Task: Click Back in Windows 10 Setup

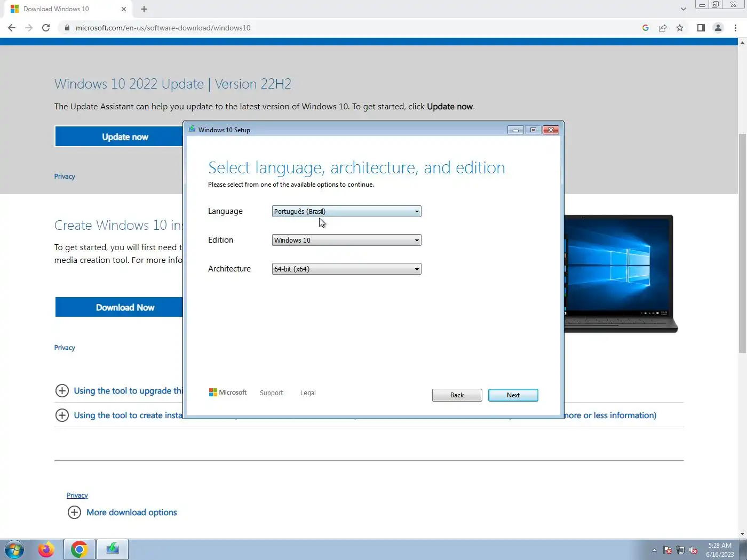Action: (x=457, y=395)
